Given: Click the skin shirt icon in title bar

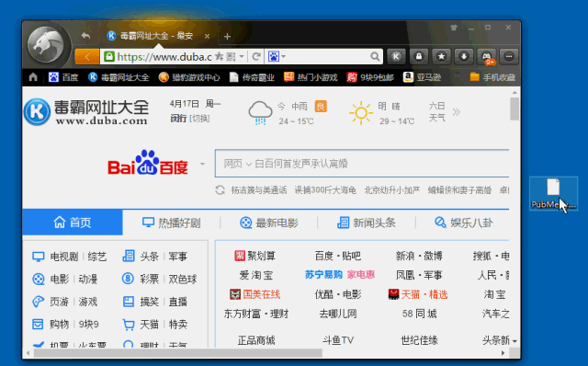Looking at the screenshot, I should pos(454,28).
